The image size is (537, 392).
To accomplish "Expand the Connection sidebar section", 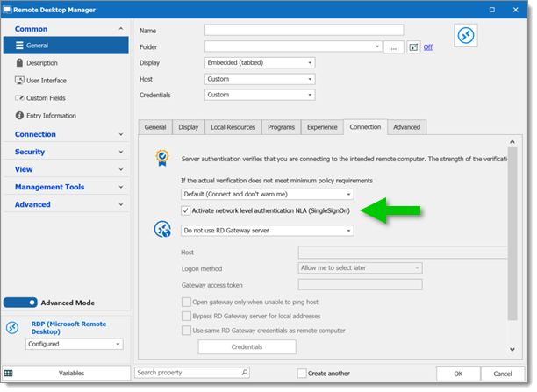I will (121, 134).
